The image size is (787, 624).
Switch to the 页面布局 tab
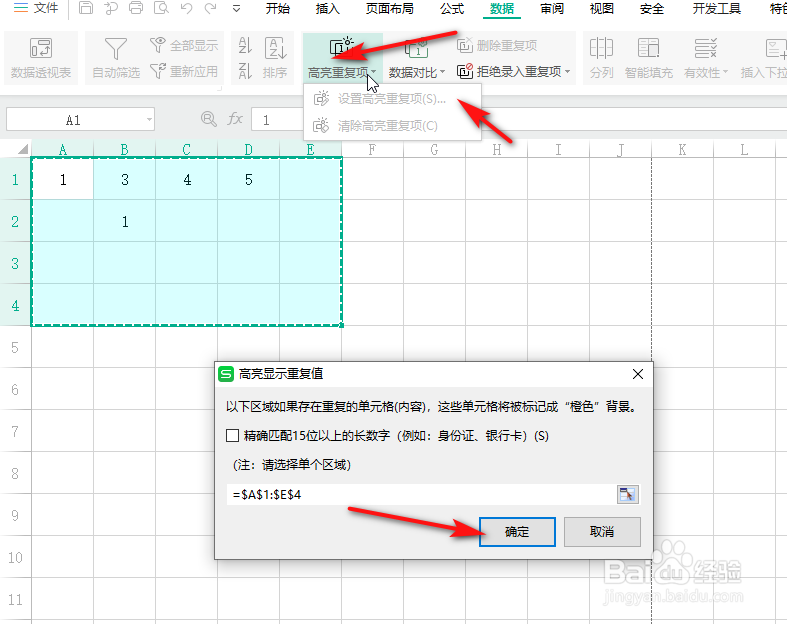click(x=389, y=9)
